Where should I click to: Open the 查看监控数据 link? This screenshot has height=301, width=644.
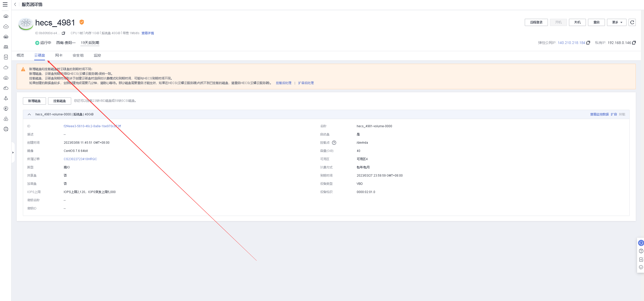599,114
